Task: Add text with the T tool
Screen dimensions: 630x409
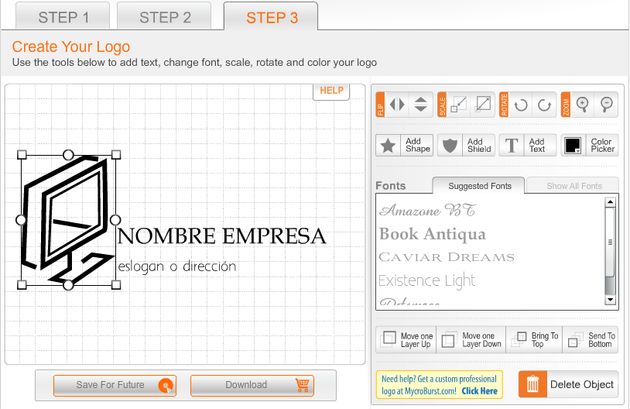Action: tap(512, 146)
